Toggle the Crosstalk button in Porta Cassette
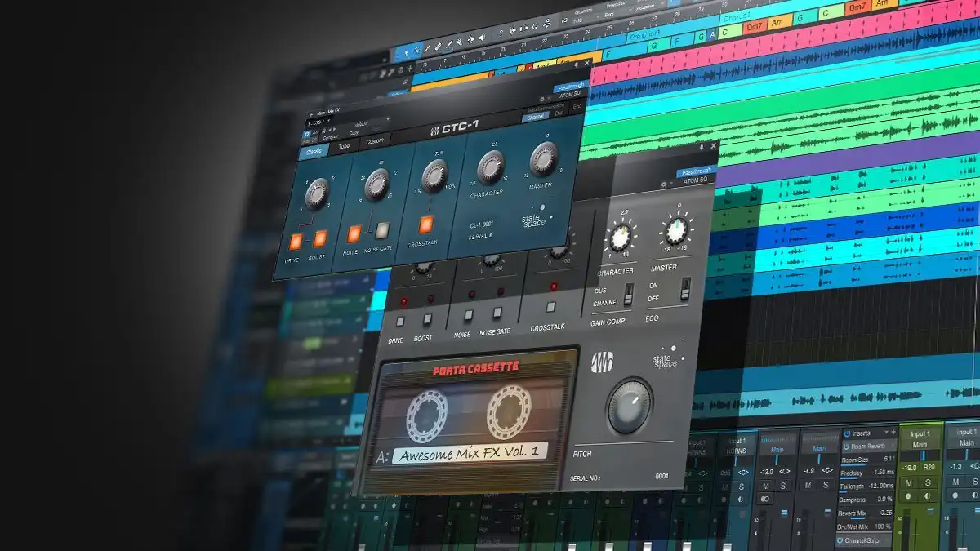Screen dimensions: 980x551 tap(551, 308)
